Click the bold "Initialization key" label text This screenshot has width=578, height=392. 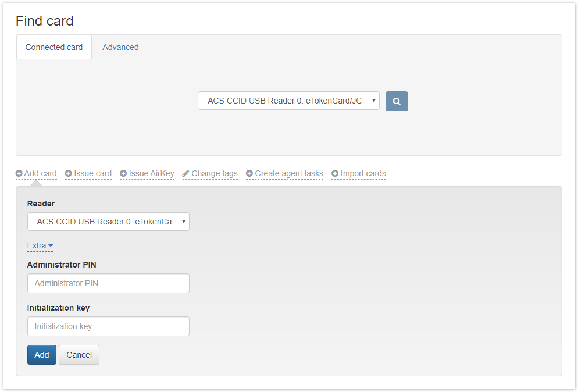tap(58, 308)
